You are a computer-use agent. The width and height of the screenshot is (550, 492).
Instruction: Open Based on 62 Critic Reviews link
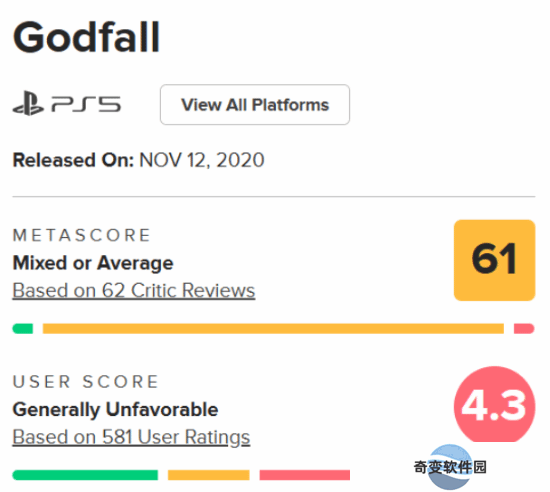[x=134, y=291]
